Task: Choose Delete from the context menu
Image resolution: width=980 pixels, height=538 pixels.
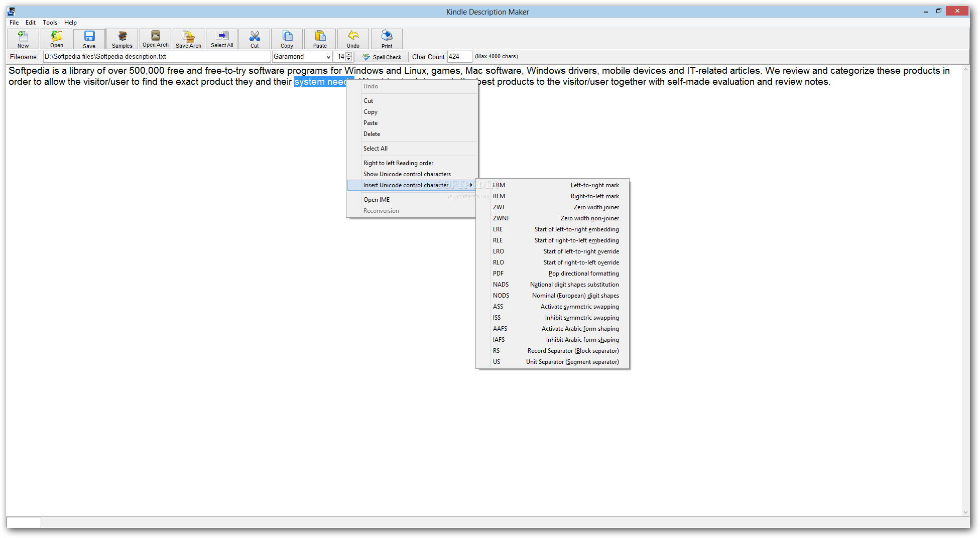Action: coord(412,134)
